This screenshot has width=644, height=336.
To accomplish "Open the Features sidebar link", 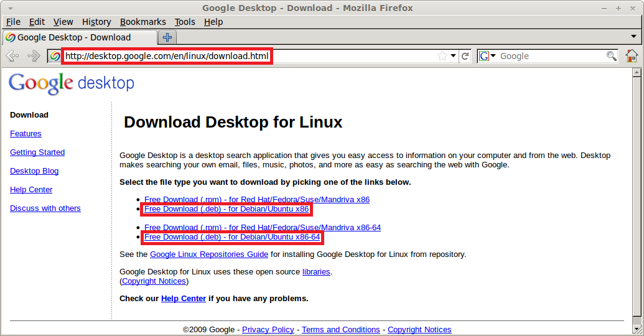I will click(26, 134).
